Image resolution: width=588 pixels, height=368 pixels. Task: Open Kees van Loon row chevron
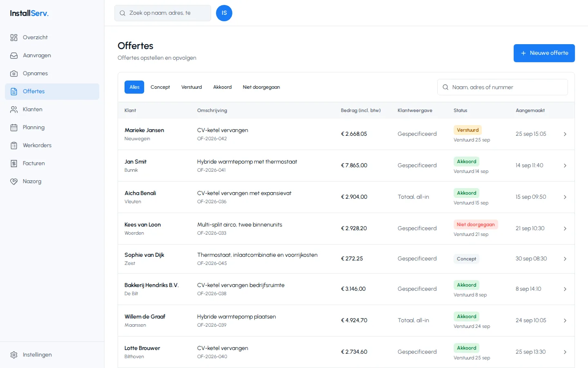tap(565, 229)
